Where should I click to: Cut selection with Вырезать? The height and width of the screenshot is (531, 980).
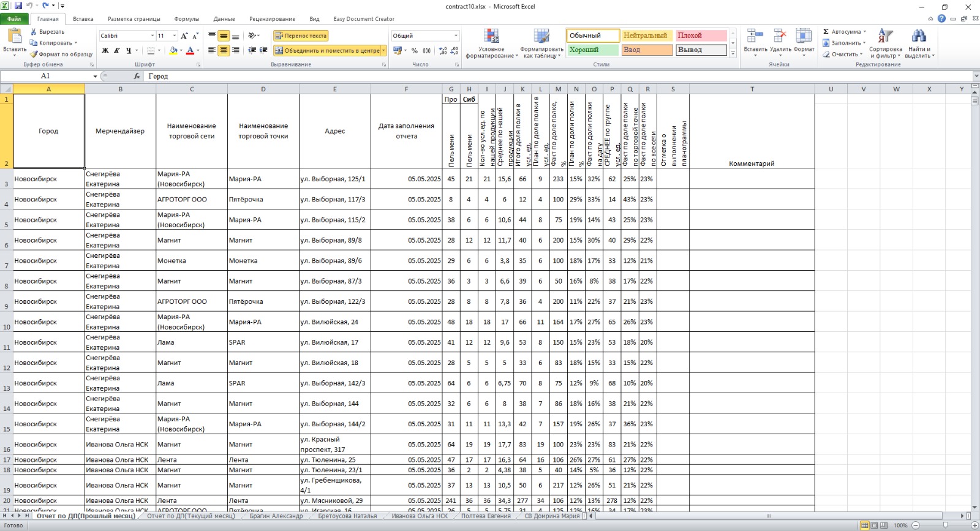pos(47,32)
